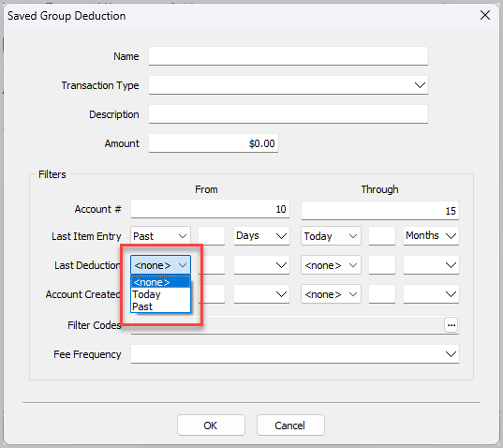Open Last Deduction Through unit dropdown
Viewport: 503px width, 448px height.
coord(431,265)
